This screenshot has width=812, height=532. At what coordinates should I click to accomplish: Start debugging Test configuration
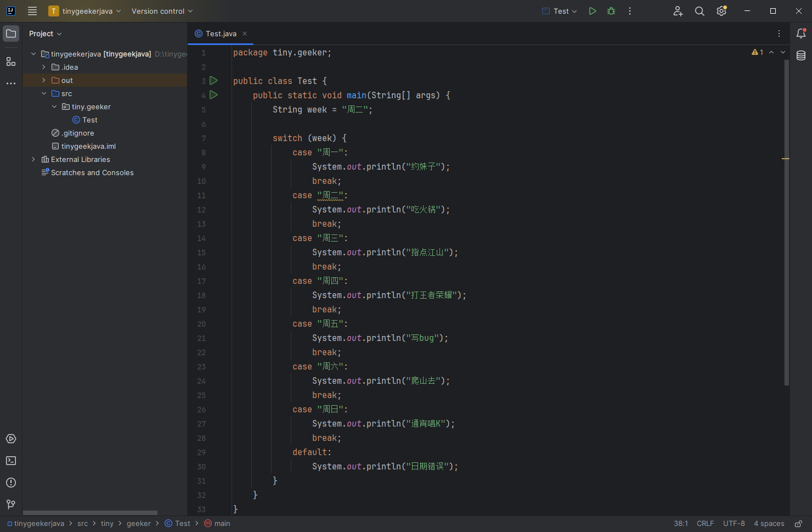click(611, 11)
